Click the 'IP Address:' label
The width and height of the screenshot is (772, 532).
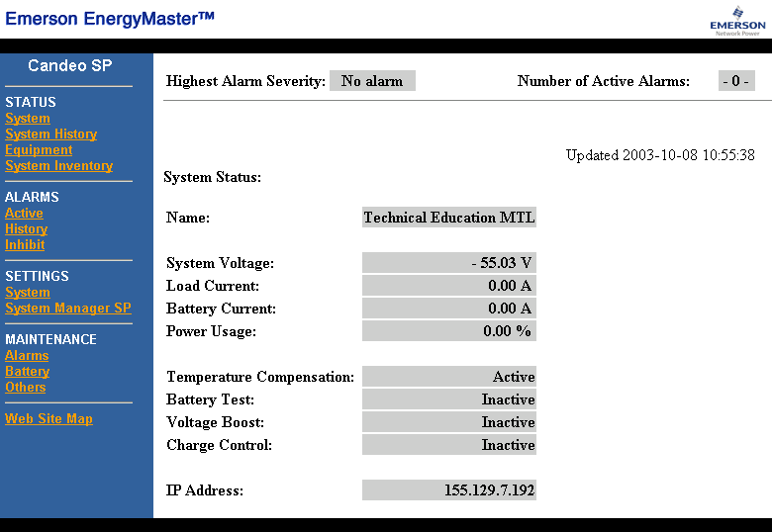pos(205,490)
